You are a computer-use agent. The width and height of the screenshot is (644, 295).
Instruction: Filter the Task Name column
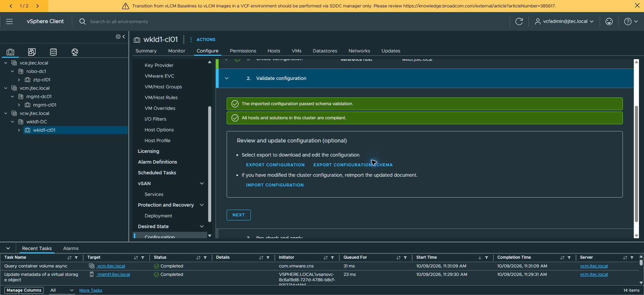click(x=76, y=258)
